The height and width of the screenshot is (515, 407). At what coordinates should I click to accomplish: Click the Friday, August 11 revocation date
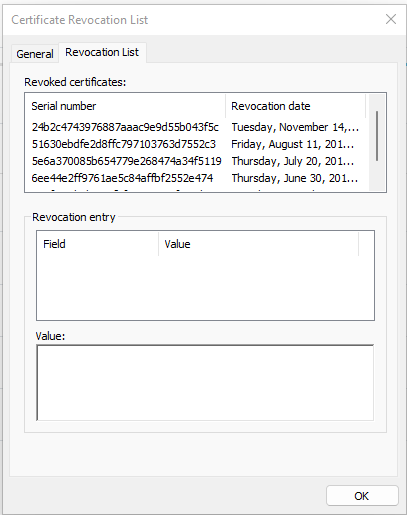[x=292, y=144]
